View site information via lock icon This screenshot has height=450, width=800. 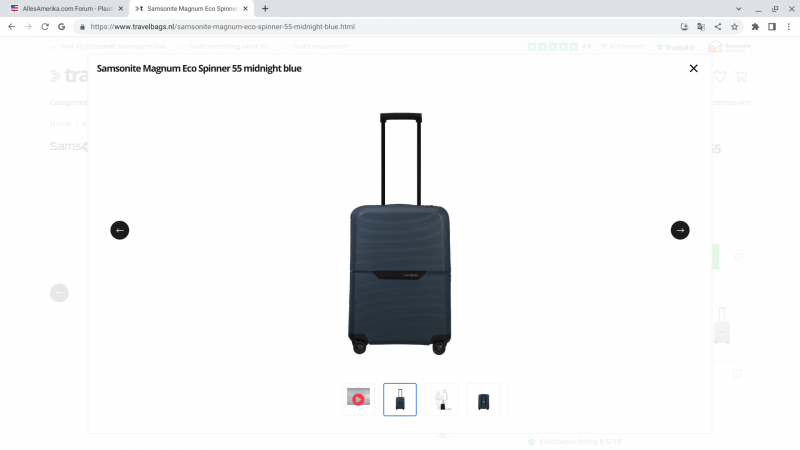click(x=79, y=26)
